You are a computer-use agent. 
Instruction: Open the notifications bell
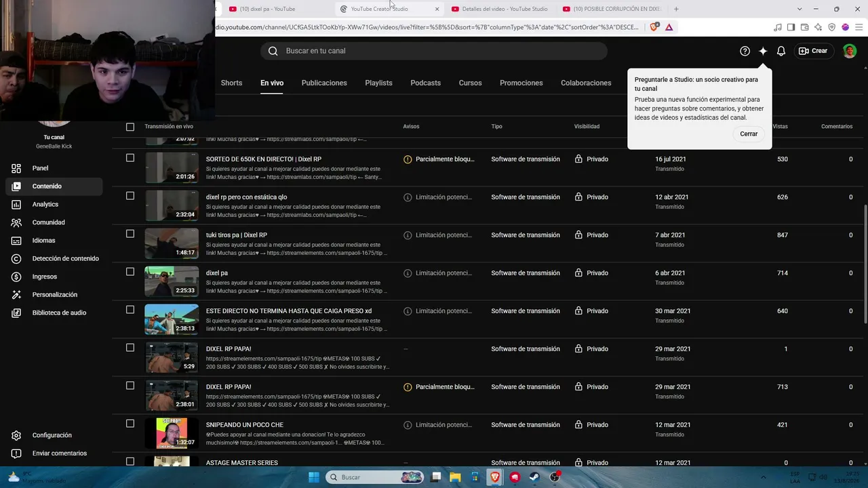coord(781,51)
